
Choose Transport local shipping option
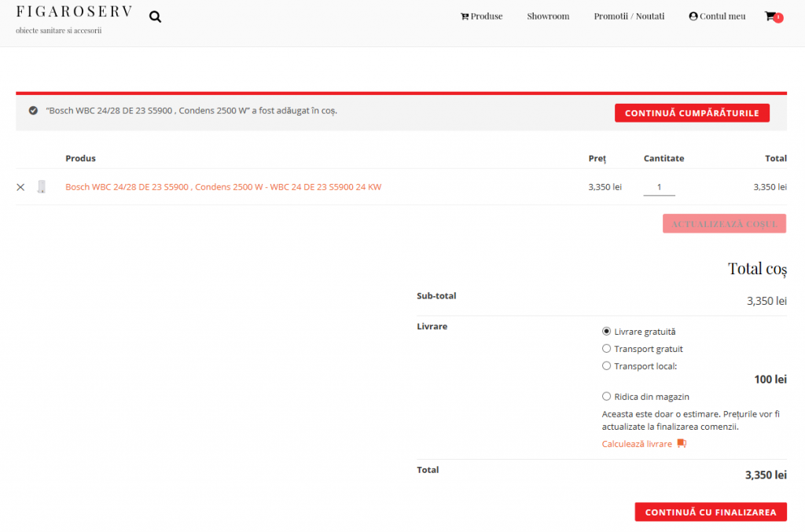(x=606, y=366)
